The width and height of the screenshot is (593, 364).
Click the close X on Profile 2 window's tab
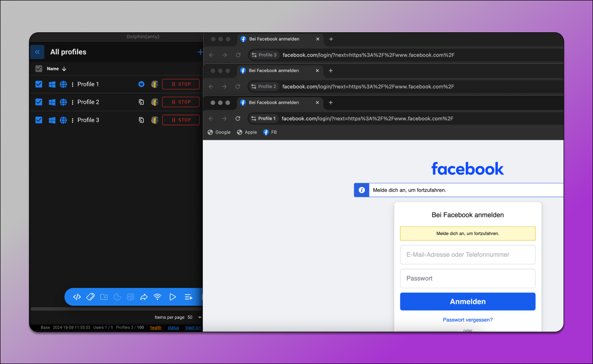(x=317, y=71)
